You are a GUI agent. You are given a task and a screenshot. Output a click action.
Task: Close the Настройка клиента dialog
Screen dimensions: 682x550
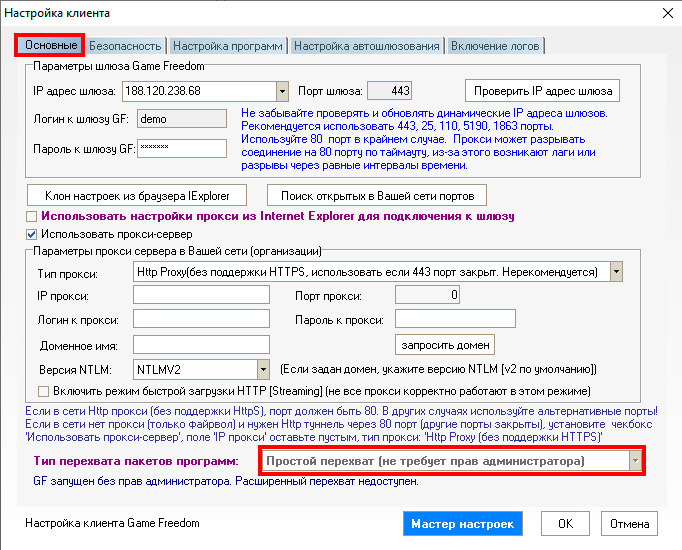tap(668, 13)
